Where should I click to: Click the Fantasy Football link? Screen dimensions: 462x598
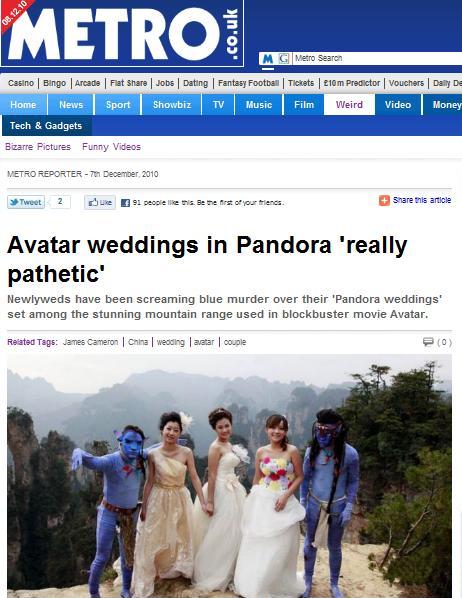pos(248,83)
